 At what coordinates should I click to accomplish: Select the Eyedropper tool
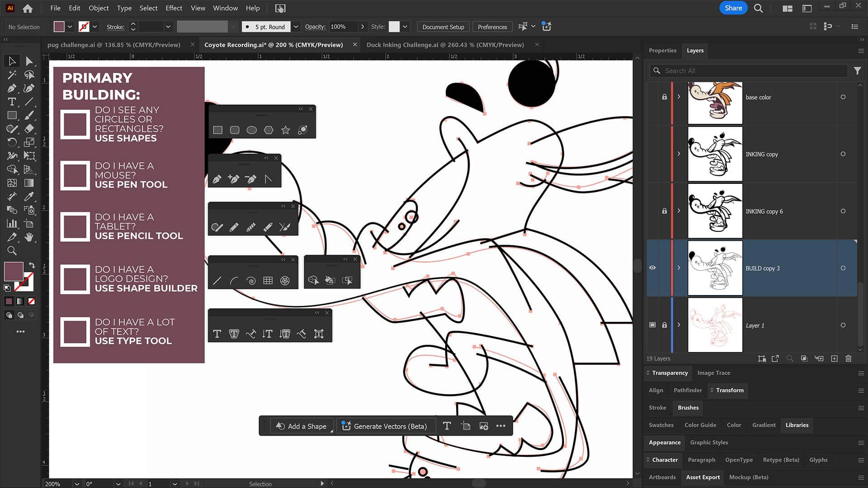click(x=29, y=197)
